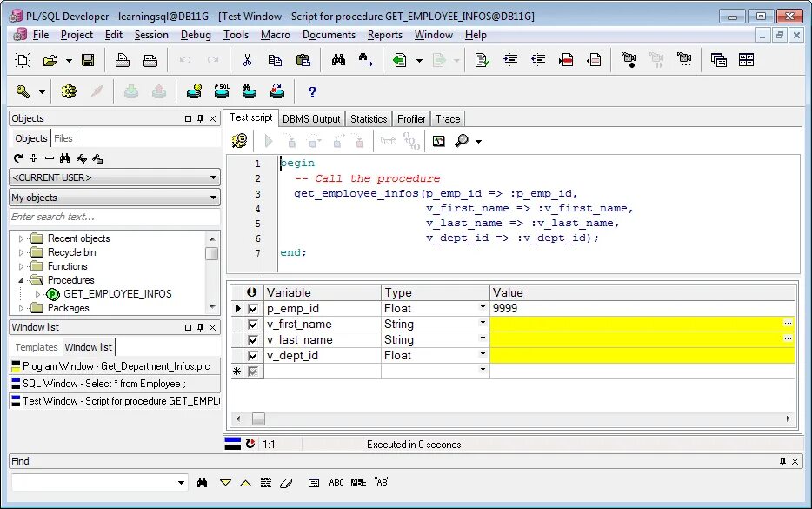Screen dimensions: 812x509
Task: Open the Templates tab
Action: tap(37, 347)
